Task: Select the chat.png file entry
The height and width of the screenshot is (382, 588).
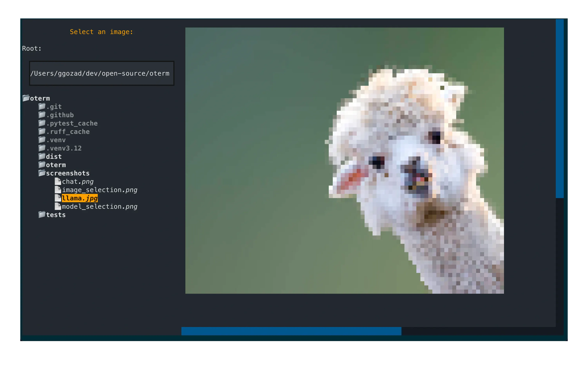Action: [x=78, y=182]
